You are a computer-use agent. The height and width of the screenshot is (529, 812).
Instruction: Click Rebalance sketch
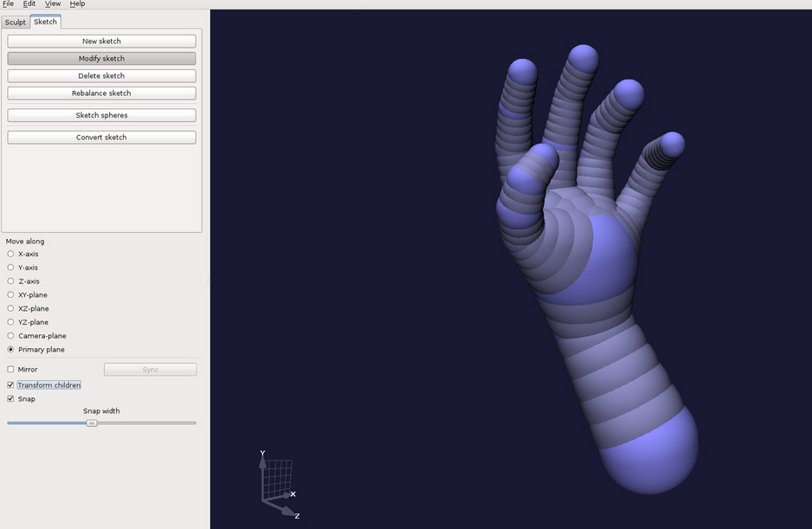(101, 94)
